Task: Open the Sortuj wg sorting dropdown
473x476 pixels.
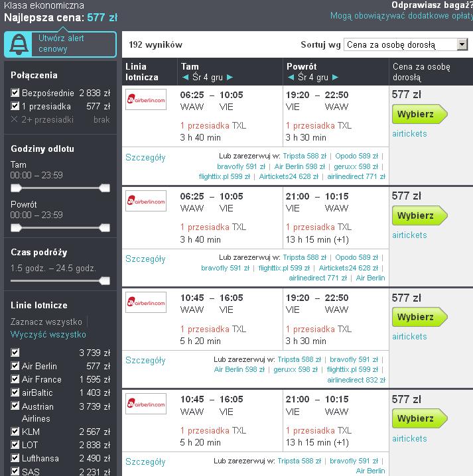Action: click(405, 44)
